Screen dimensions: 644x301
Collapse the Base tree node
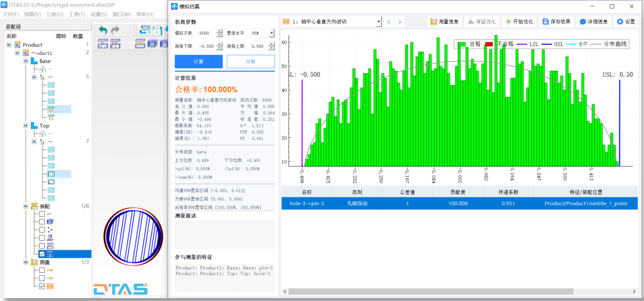(x=26, y=61)
